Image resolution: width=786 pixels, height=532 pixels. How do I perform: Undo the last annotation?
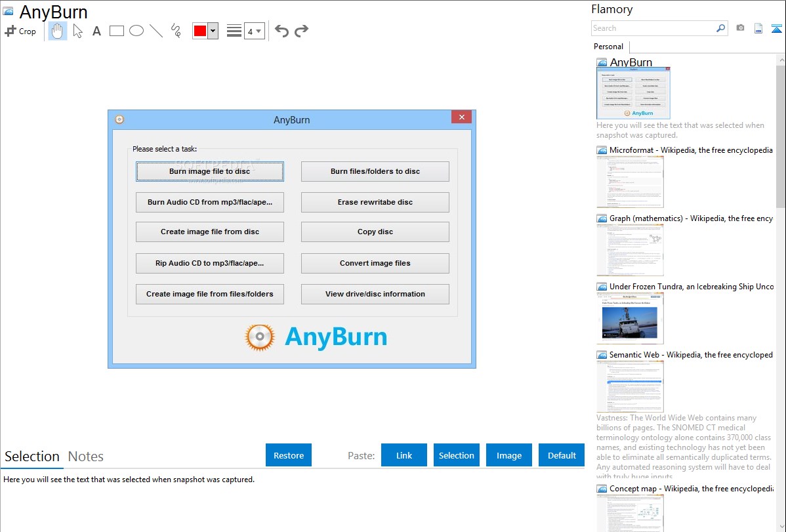pyautogui.click(x=281, y=31)
